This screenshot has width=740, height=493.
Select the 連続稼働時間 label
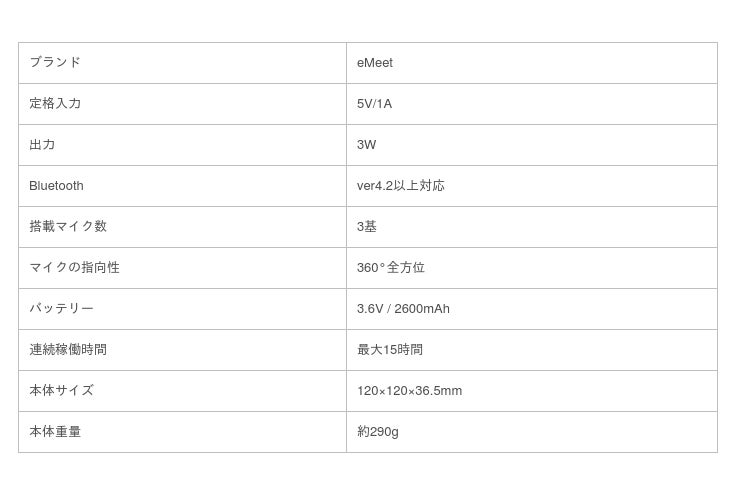pyautogui.click(x=68, y=350)
